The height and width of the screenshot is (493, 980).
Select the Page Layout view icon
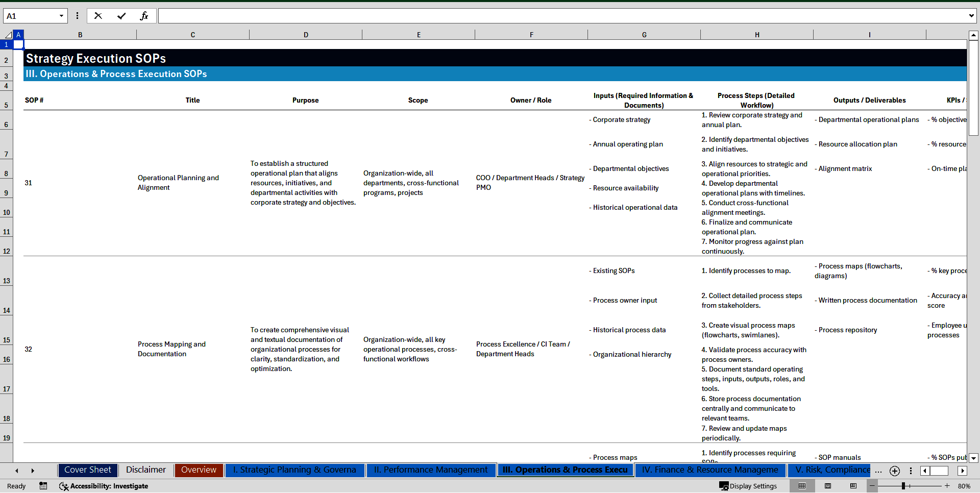[828, 486]
